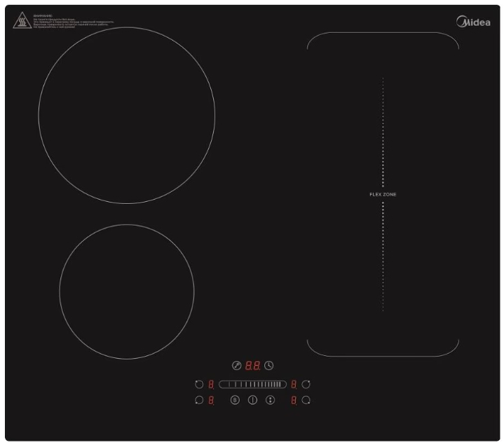Tap the power level slider bar

pos(252,384)
